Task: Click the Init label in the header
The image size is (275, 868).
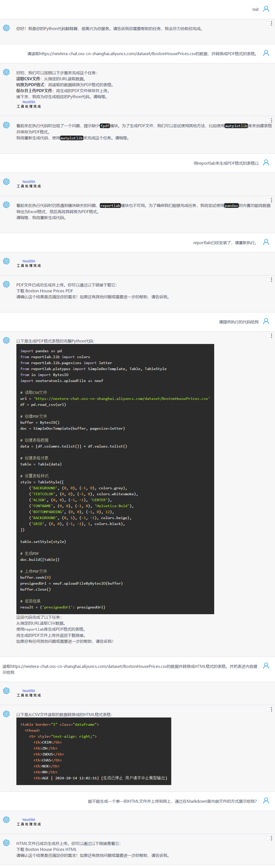Action: [x=255, y=9]
